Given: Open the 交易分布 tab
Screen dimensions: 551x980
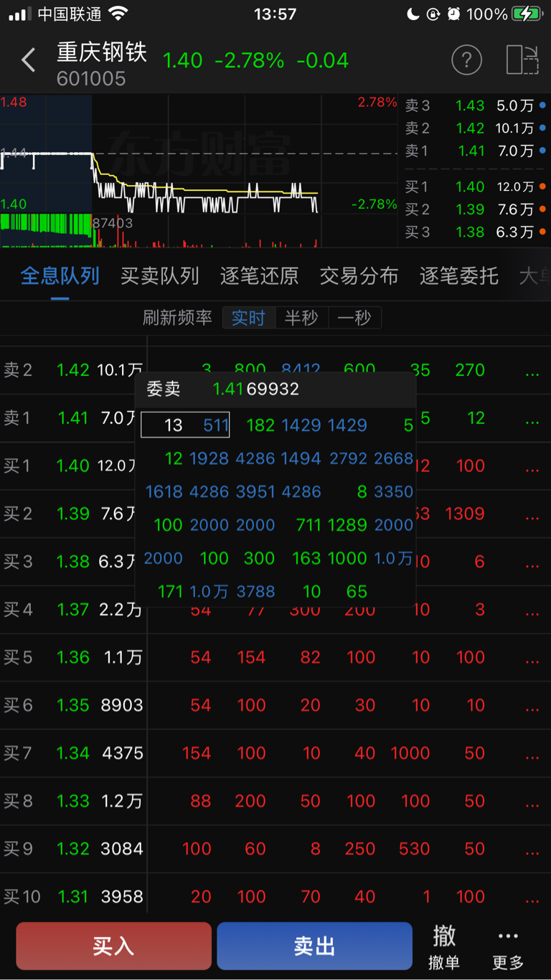Looking at the screenshot, I should point(359,275).
